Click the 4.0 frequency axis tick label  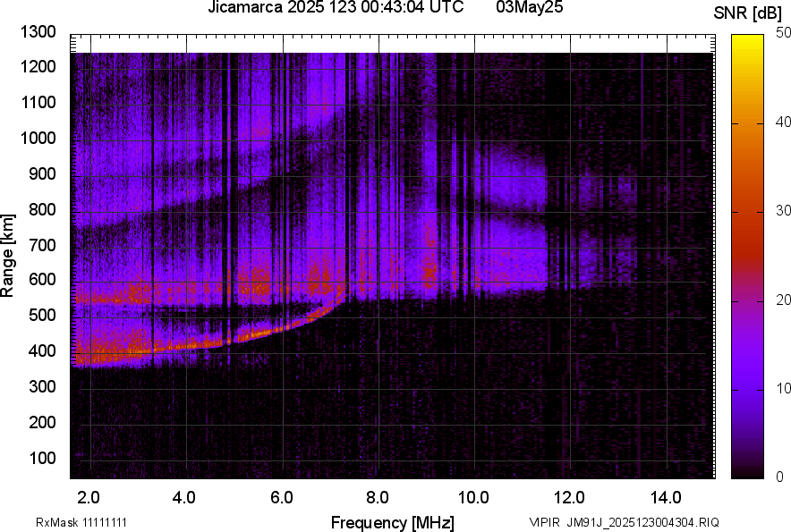184,498
